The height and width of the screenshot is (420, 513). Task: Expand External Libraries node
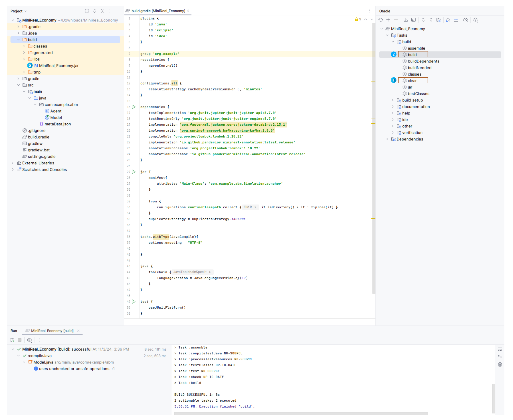click(13, 163)
